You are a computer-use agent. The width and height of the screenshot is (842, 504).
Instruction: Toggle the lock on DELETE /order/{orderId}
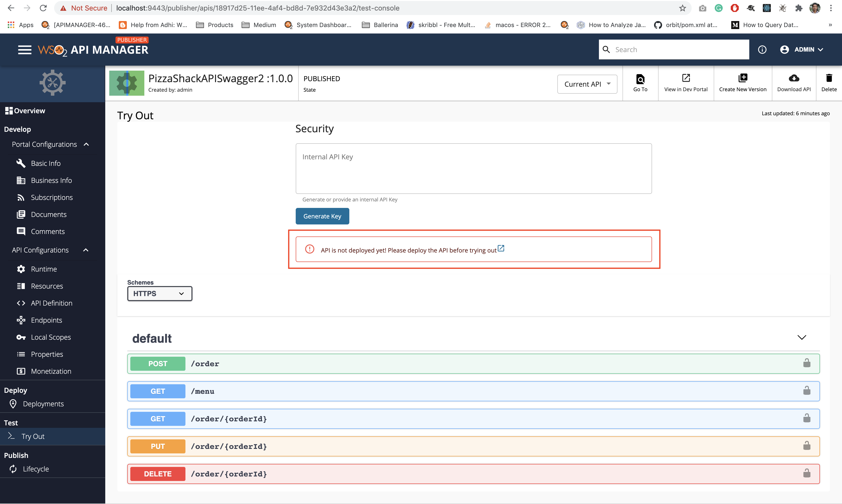(x=807, y=473)
